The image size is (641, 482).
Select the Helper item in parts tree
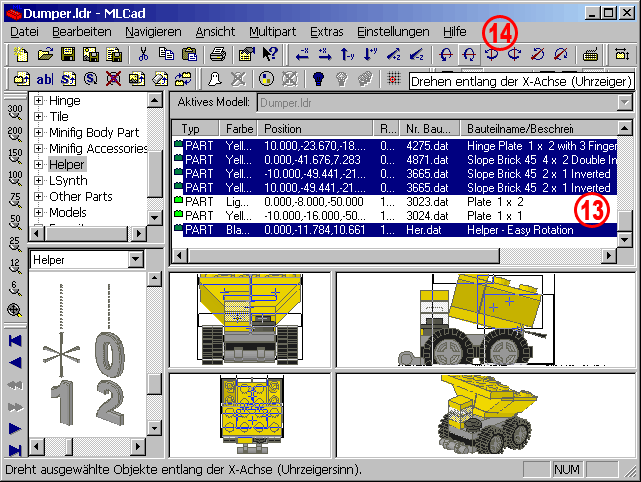tap(67, 164)
